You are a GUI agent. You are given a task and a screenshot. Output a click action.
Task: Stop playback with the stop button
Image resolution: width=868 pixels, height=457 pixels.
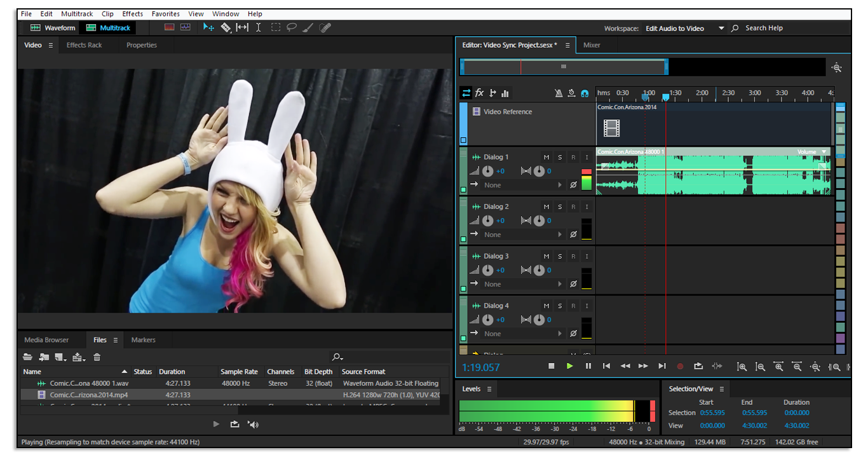point(552,366)
